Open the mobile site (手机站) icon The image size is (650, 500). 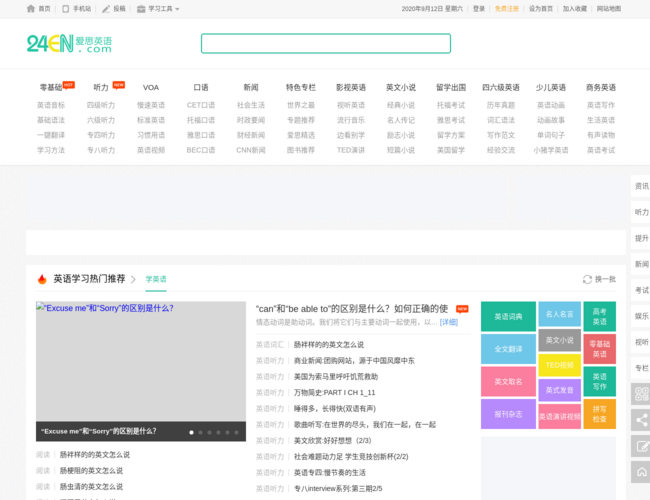(65, 9)
